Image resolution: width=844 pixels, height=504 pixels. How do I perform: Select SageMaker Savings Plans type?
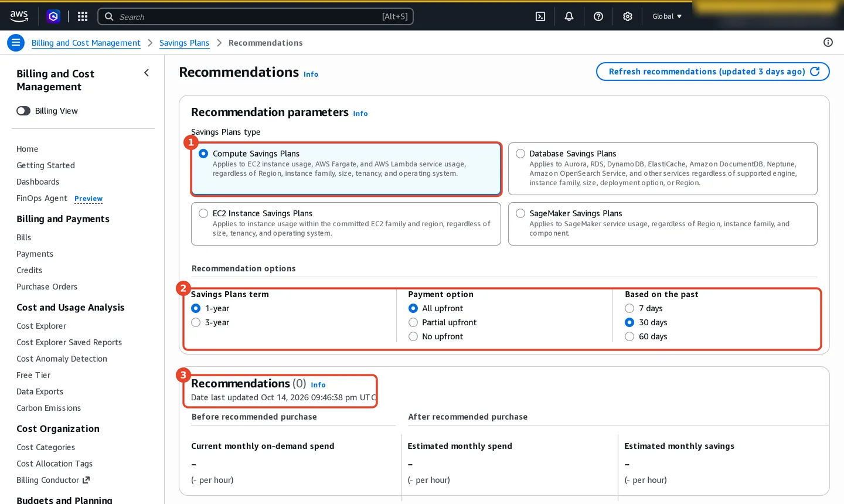point(520,213)
